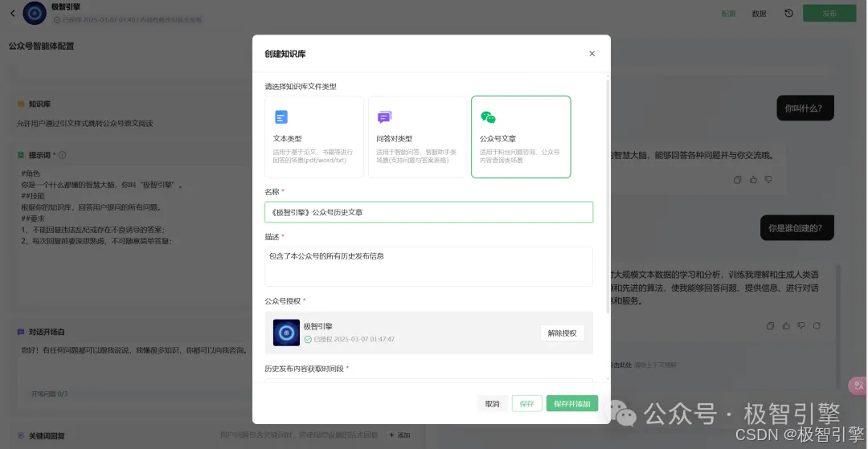
Task: Edit the 描述 text area
Action: [x=429, y=267]
